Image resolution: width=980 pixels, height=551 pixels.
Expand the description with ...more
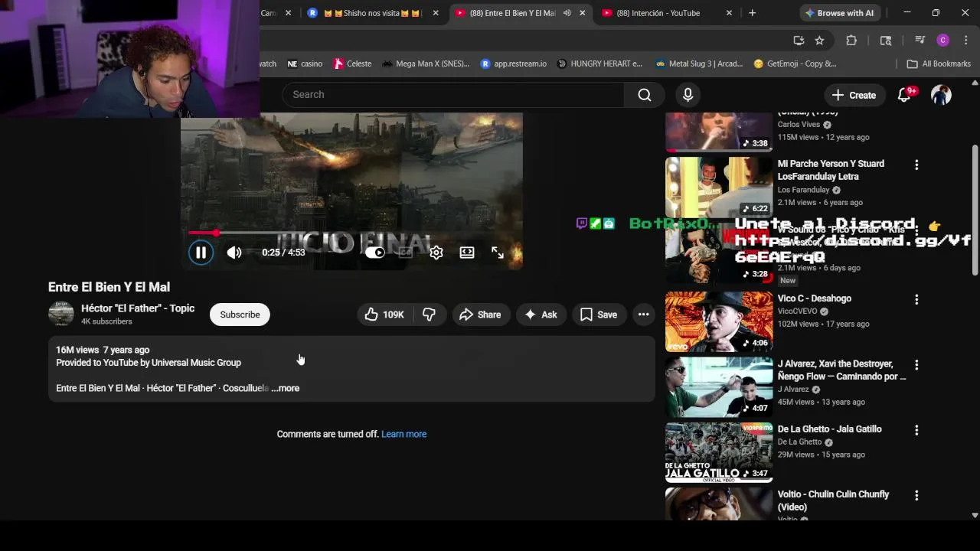click(x=286, y=388)
